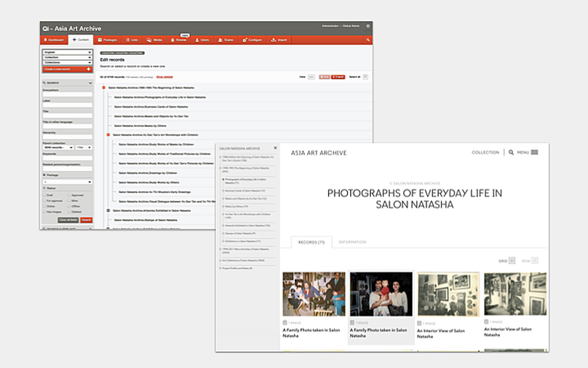Open the search icon on the red navbar
The height and width of the screenshot is (368, 588).
point(368,40)
